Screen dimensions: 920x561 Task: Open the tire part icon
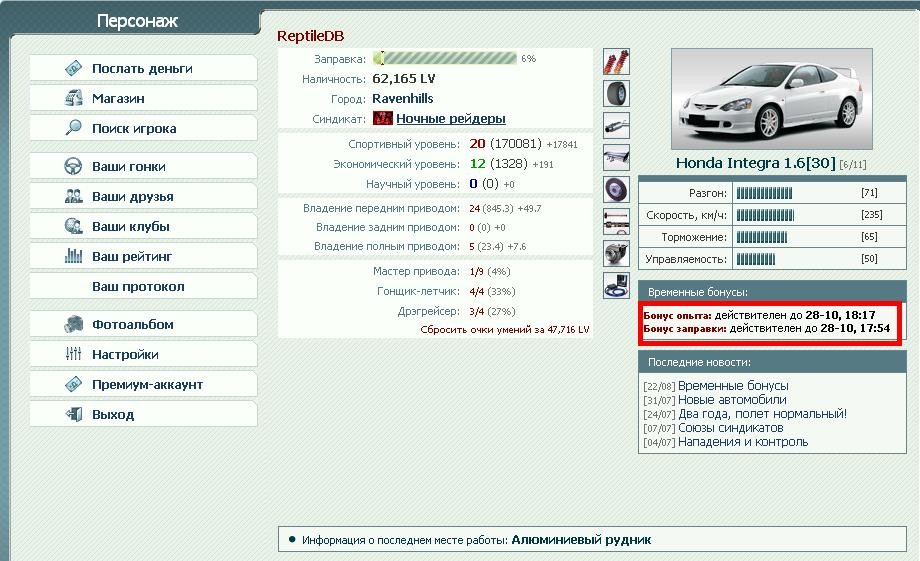coord(616,93)
